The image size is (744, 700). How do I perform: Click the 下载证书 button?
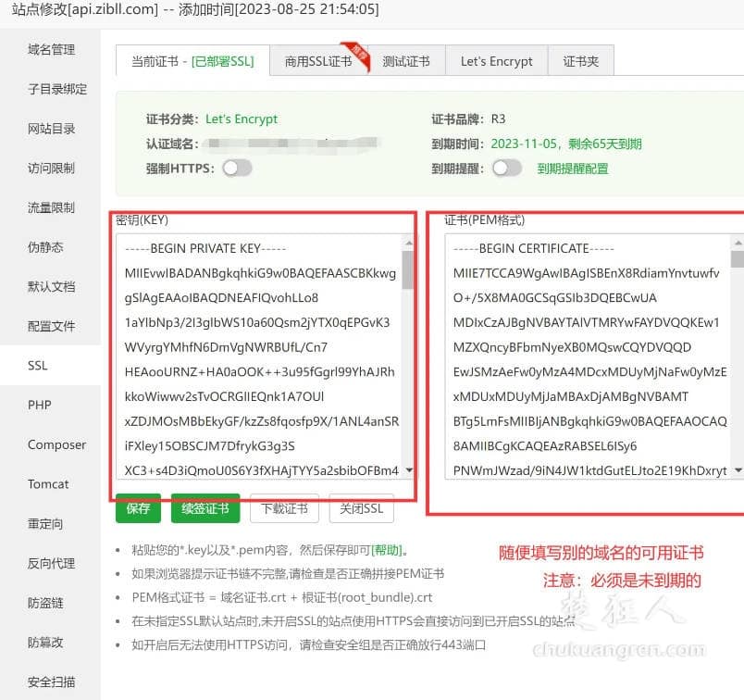click(283, 507)
